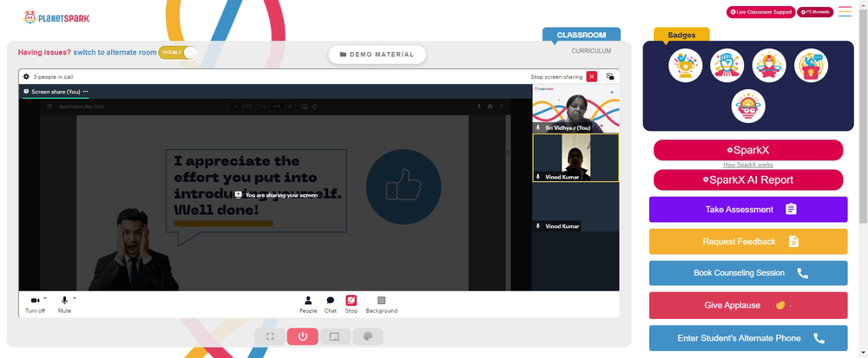Viewport: 868px width, 358px height.
Task: Open Background effects
Action: pos(381,304)
